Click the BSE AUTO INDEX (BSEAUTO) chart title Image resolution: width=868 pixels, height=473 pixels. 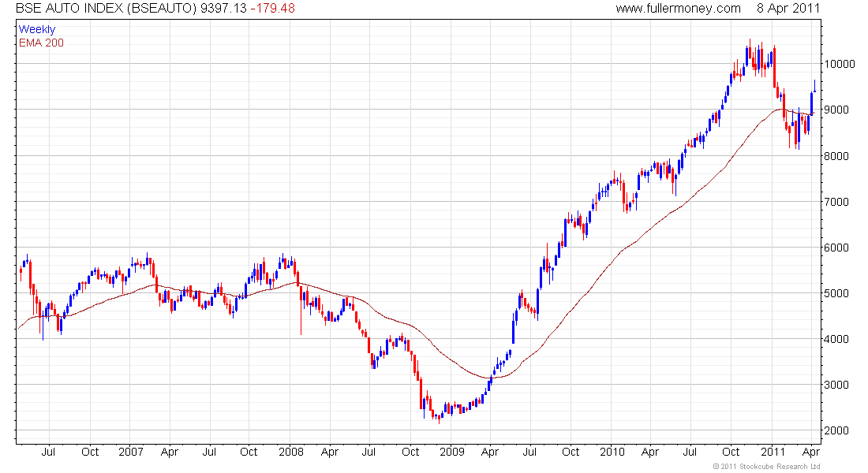(106, 9)
